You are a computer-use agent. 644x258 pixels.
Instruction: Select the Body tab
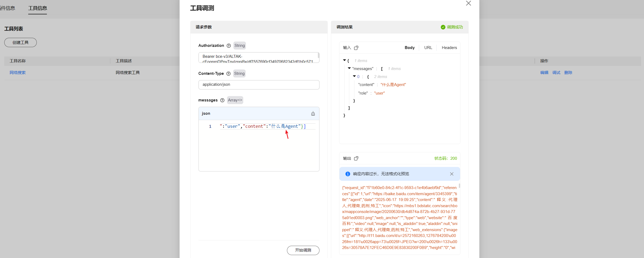click(x=410, y=48)
